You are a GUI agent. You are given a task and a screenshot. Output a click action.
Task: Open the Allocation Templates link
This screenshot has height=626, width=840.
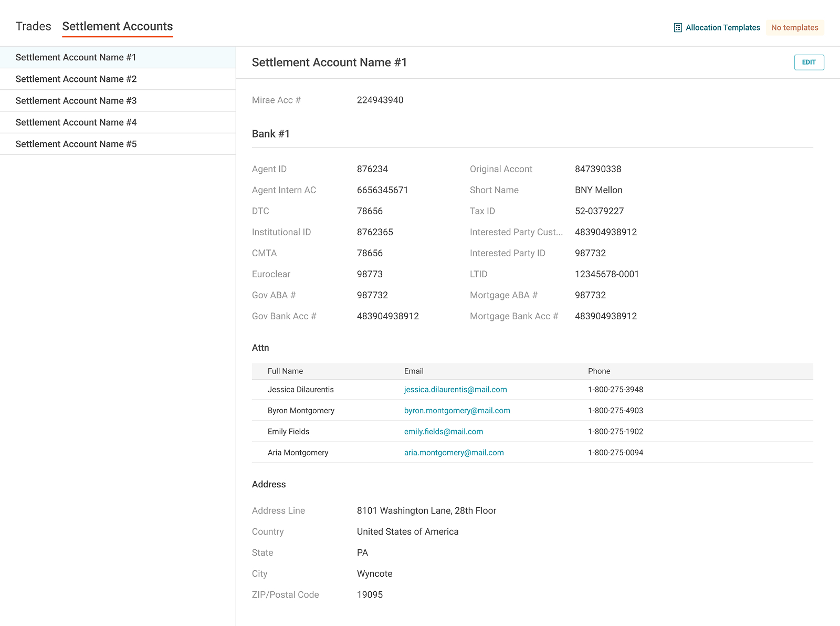tap(723, 28)
